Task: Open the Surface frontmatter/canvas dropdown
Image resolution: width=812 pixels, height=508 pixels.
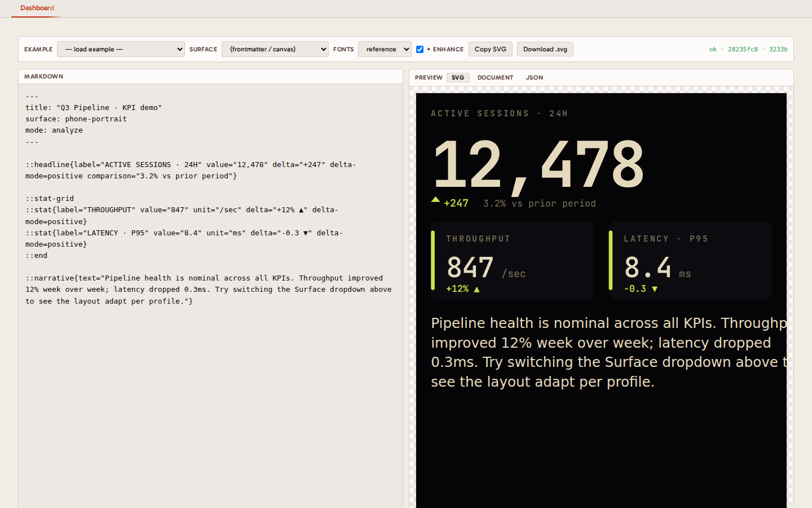Action: tap(275, 49)
